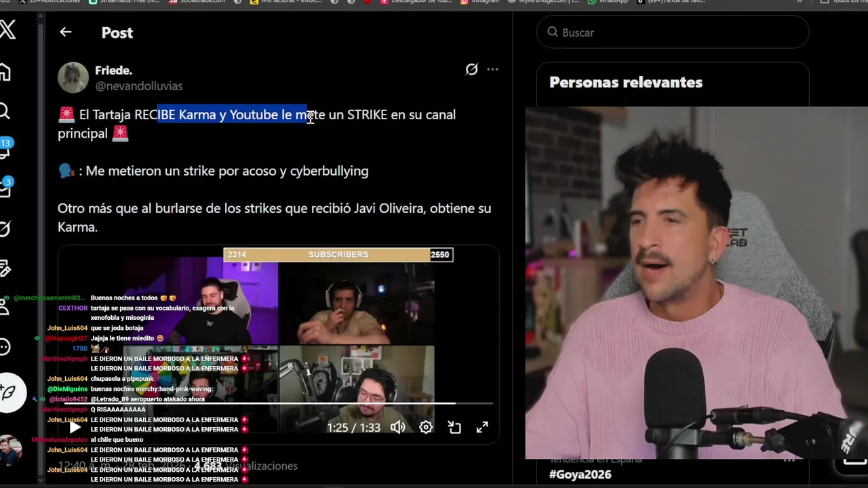Click the text mentioning Javi Oliveira

pos(274,217)
